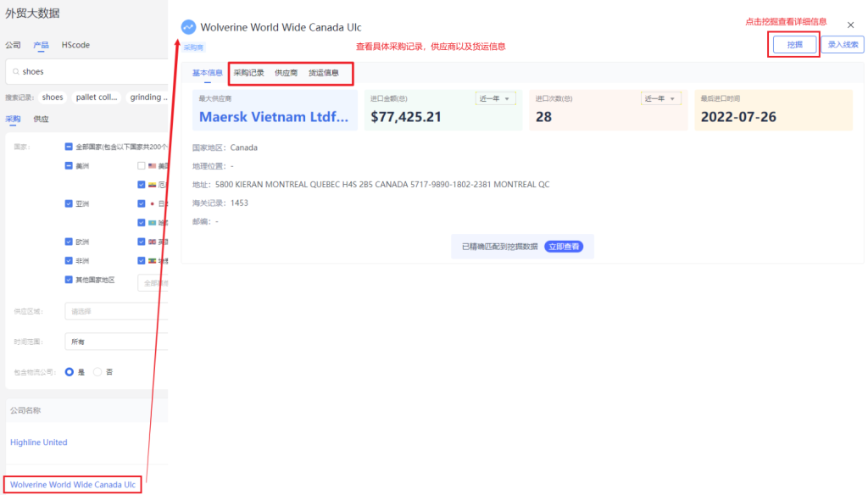This screenshot has height=495, width=868.
Task: Switch to the 采购记录 tab
Action: point(248,73)
